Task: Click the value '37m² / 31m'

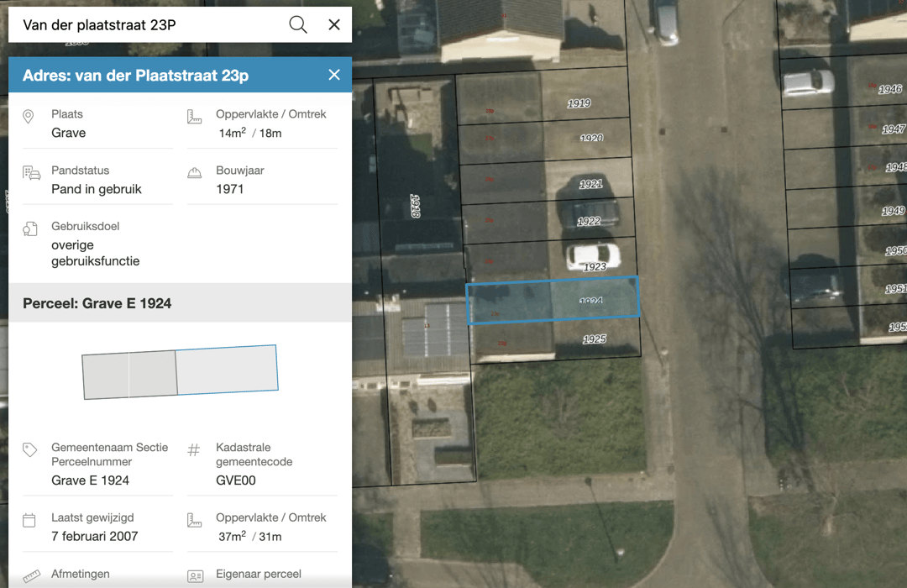Action: click(250, 537)
